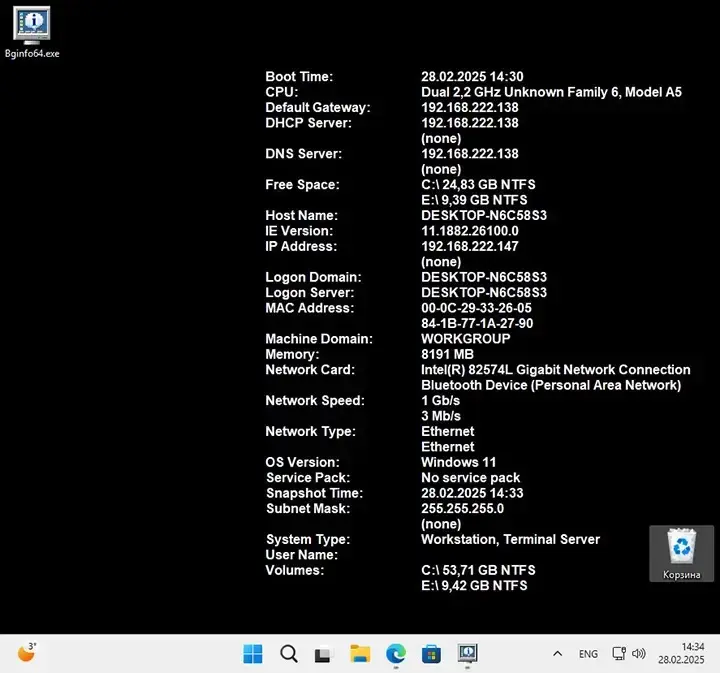This screenshot has width=720, height=673.
Task: Launch File Explorer from the taskbar
Action: 360,654
